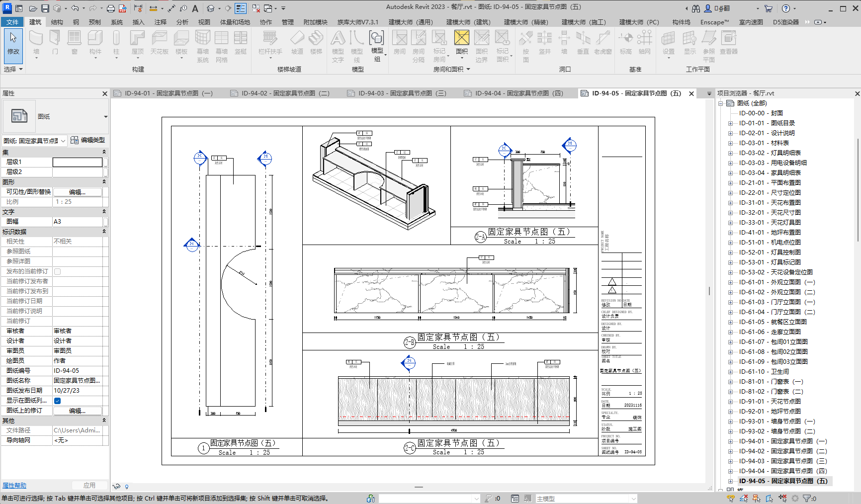Open the 图纸 type selector dropdown
Viewport: 861px width, 504px height.
(105, 117)
